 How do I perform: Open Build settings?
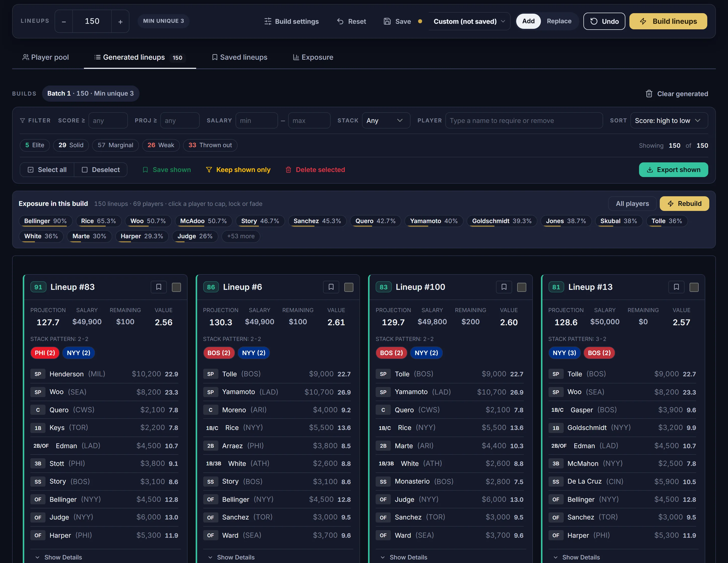(x=291, y=21)
